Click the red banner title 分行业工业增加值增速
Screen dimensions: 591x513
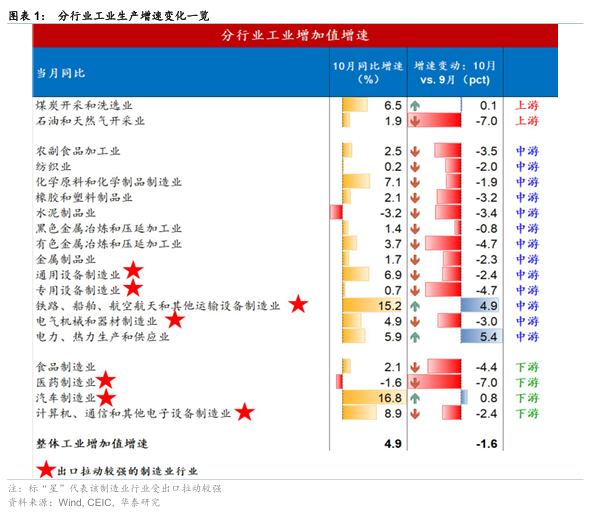pyautogui.click(x=295, y=35)
